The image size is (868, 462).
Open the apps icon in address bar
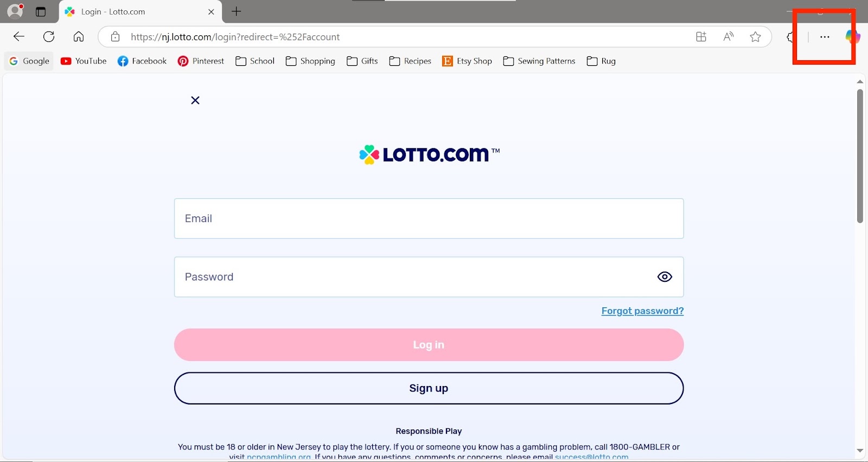[701, 37]
